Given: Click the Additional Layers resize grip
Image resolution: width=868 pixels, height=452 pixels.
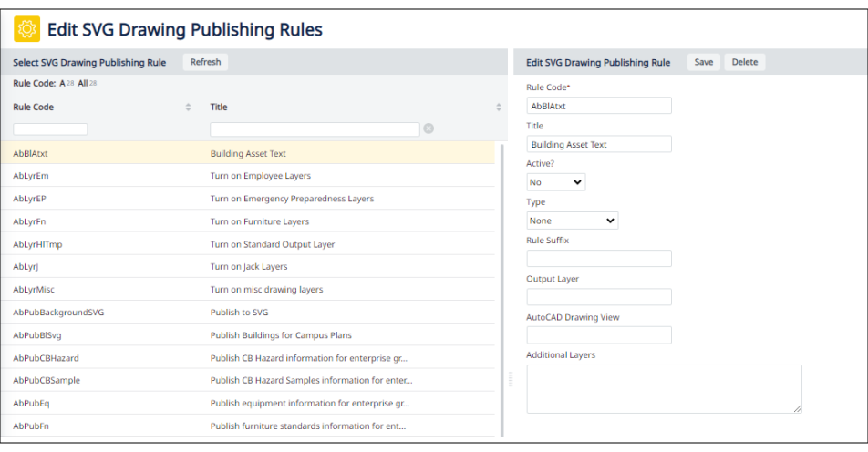Looking at the screenshot, I should tap(798, 409).
